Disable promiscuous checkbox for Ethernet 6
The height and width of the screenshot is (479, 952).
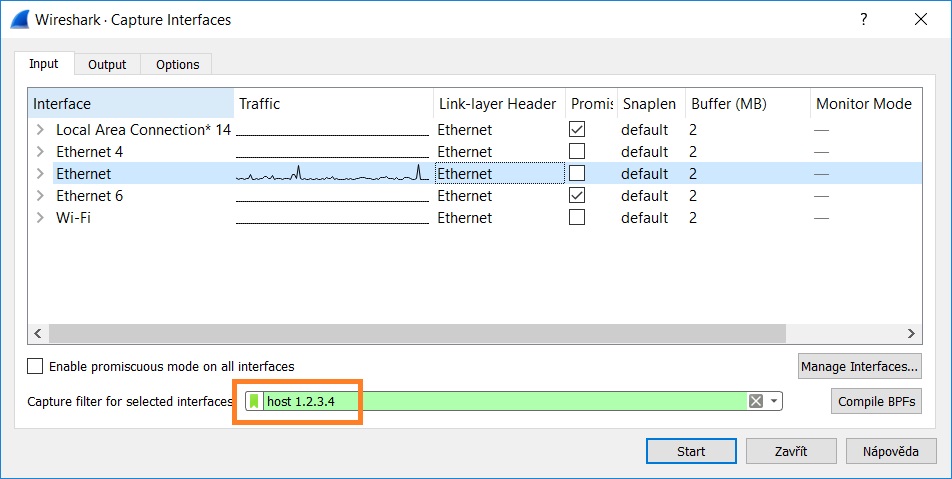(577, 195)
